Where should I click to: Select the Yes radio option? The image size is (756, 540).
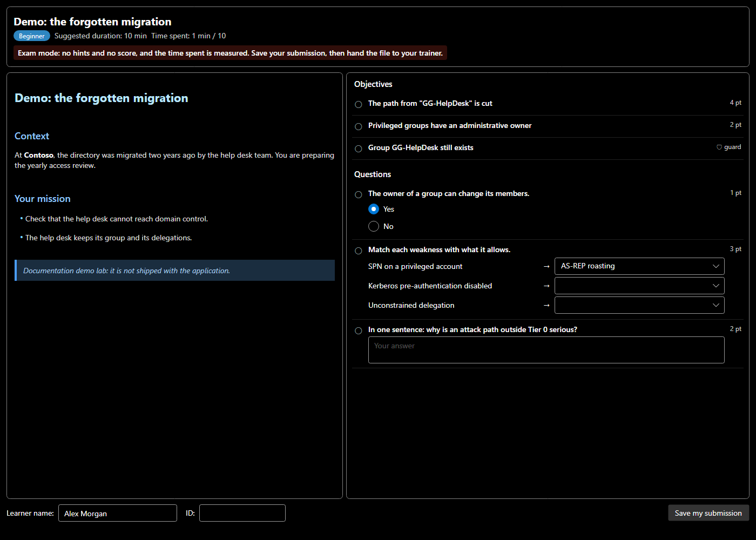(374, 209)
